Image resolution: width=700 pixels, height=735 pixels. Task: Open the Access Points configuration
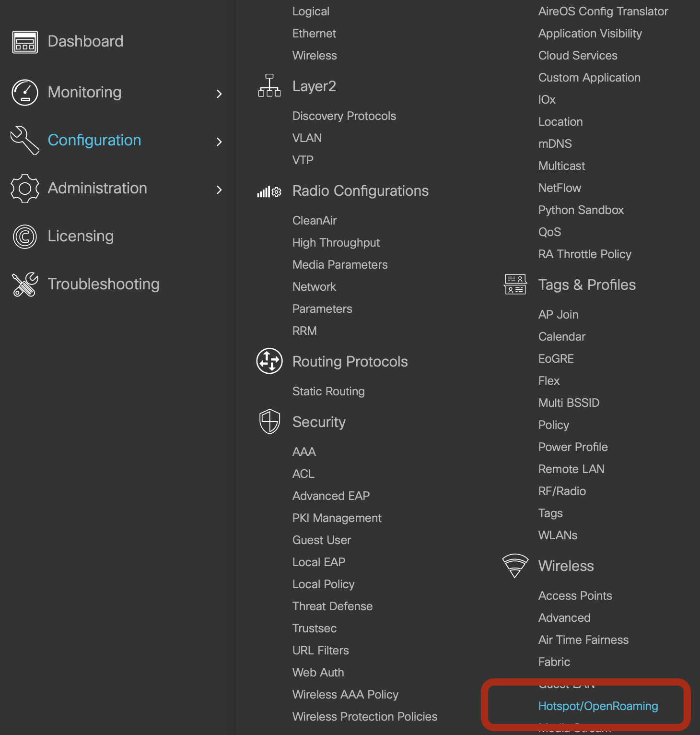575,595
